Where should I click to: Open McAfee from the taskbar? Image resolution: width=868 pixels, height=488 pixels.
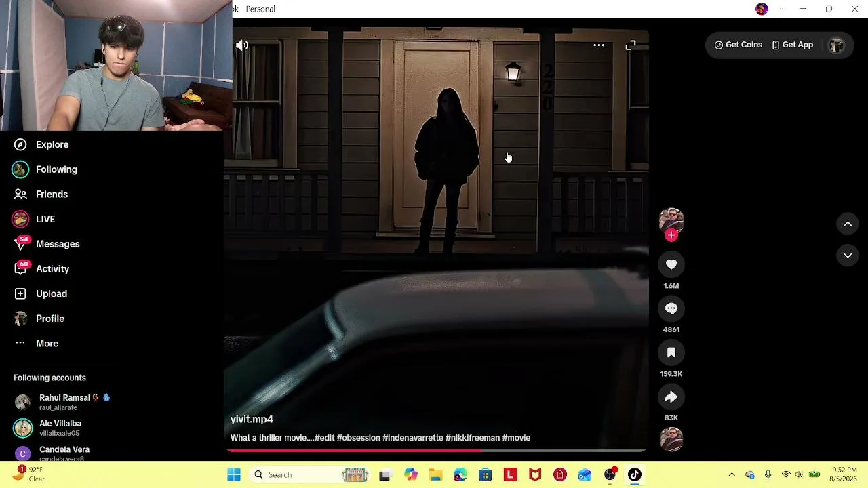535,474
